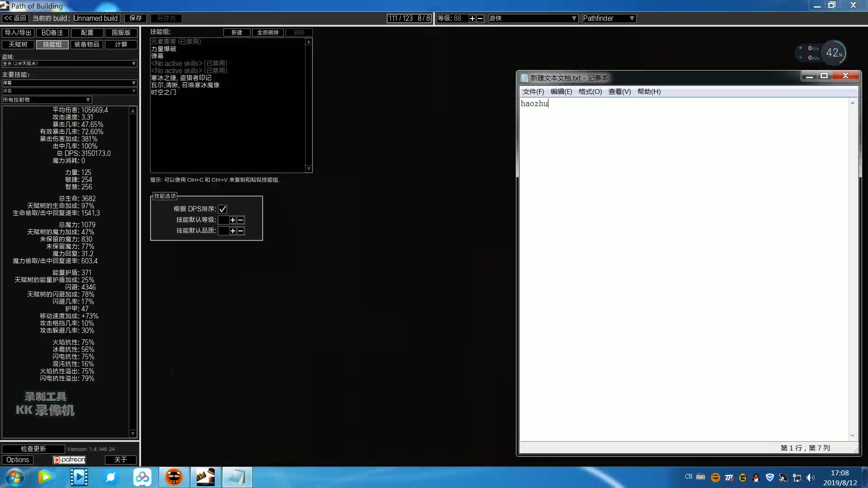
Task: Click the level minus stepper button
Action: pos(480,19)
